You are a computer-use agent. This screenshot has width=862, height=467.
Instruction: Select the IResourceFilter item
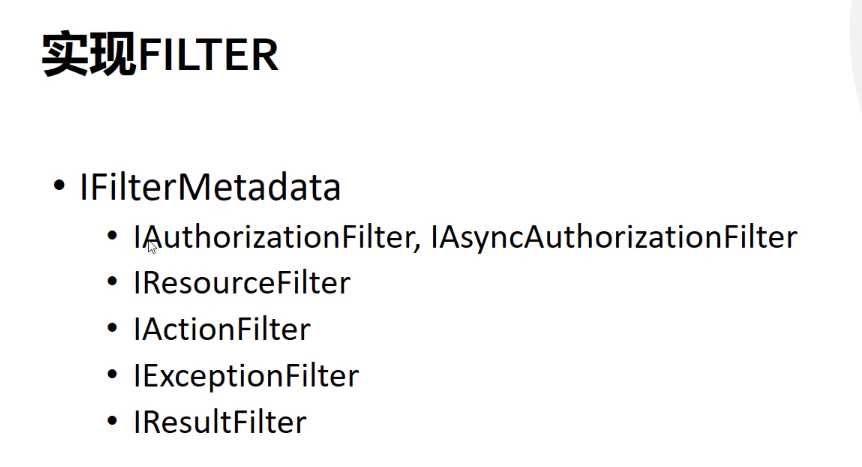click(242, 283)
